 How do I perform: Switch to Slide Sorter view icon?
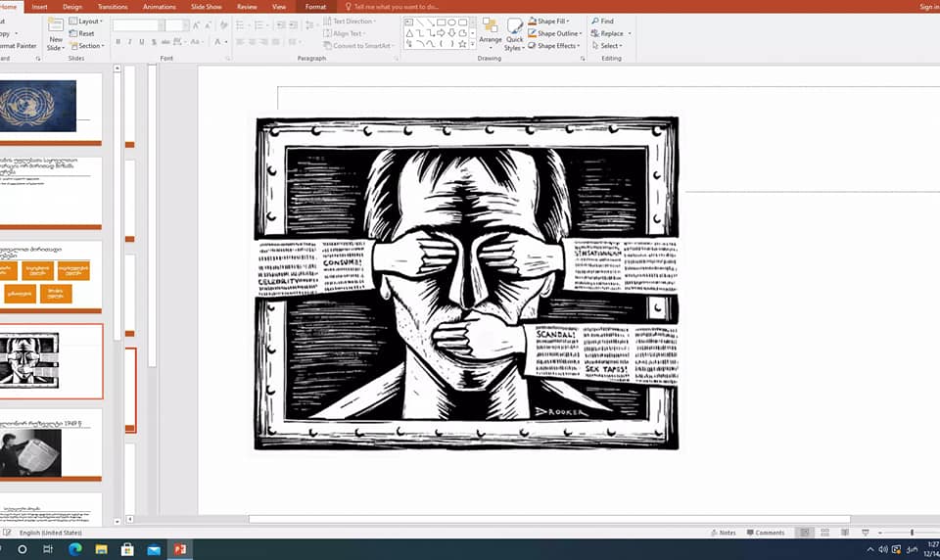click(824, 533)
